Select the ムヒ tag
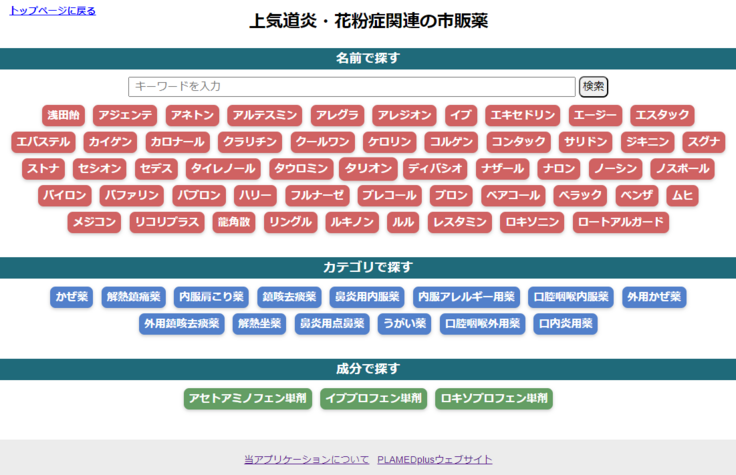Image resolution: width=736 pixels, height=475 pixels. (682, 196)
